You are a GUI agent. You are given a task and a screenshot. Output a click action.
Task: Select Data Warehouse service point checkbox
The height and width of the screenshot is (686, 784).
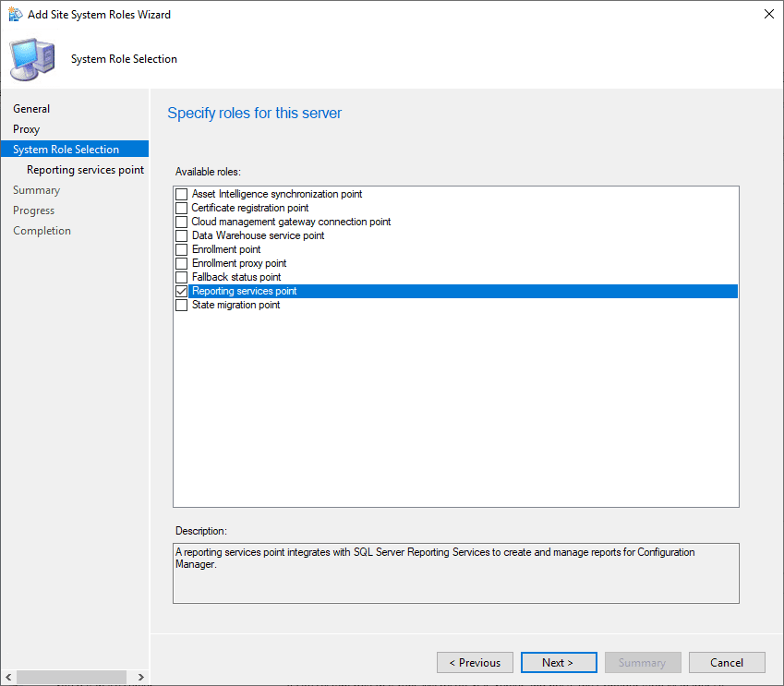[x=182, y=236]
